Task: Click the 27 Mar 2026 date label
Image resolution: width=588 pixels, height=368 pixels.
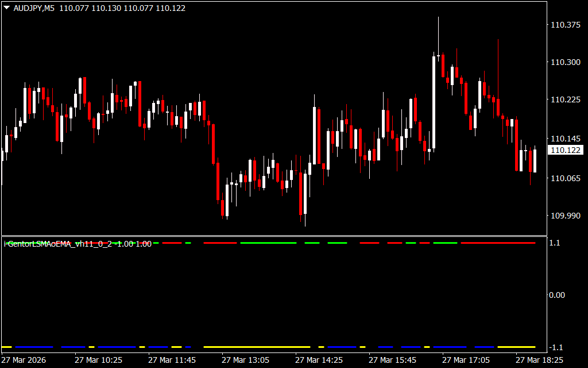Action: tap(24, 360)
